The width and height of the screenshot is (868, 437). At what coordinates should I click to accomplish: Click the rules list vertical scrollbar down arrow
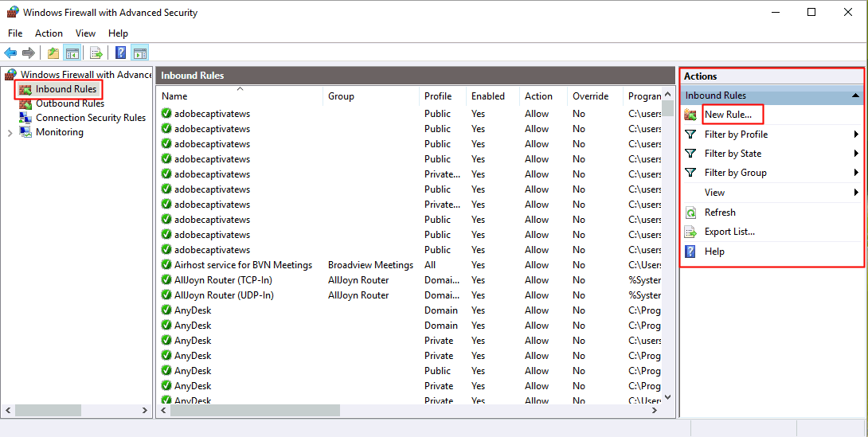pyautogui.click(x=667, y=396)
